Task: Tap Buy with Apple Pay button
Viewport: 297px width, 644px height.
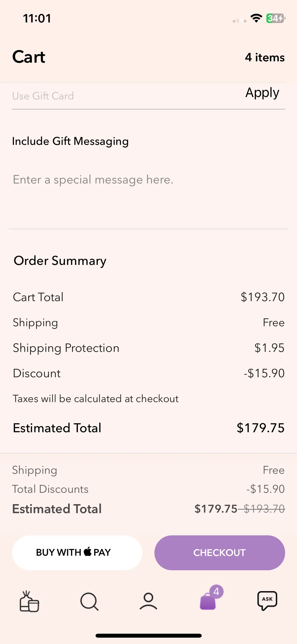Action: point(77,553)
